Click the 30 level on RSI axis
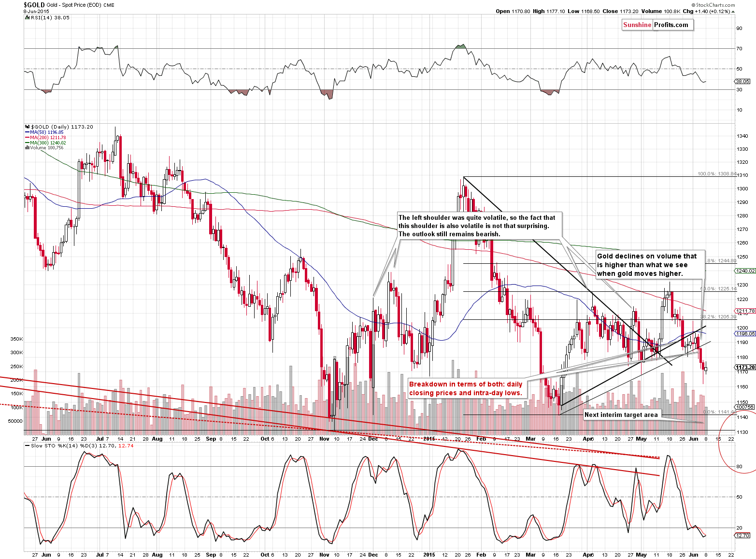Screen dimensions: 756x559 (x=739, y=89)
